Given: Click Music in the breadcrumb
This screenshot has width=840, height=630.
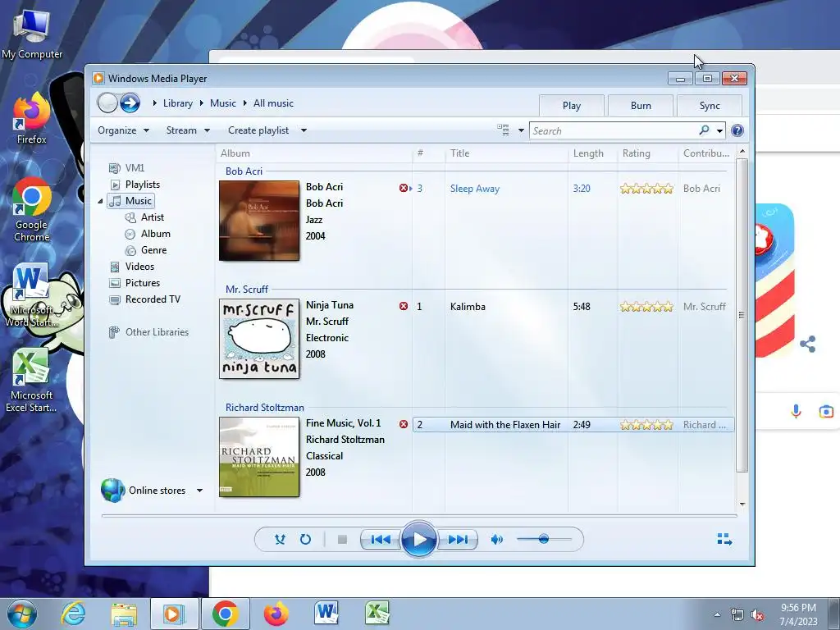Looking at the screenshot, I should [223, 103].
